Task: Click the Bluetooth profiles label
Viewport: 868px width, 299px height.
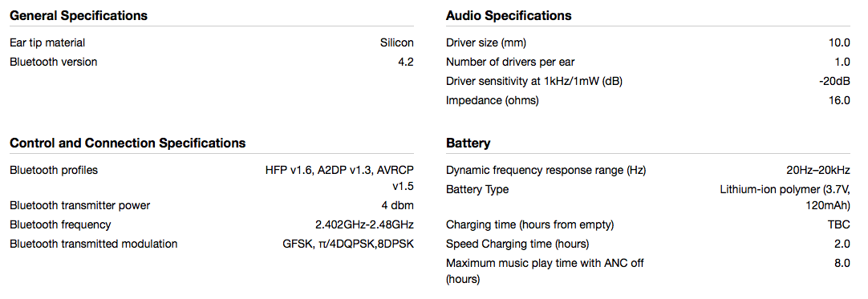Action: [x=54, y=170]
